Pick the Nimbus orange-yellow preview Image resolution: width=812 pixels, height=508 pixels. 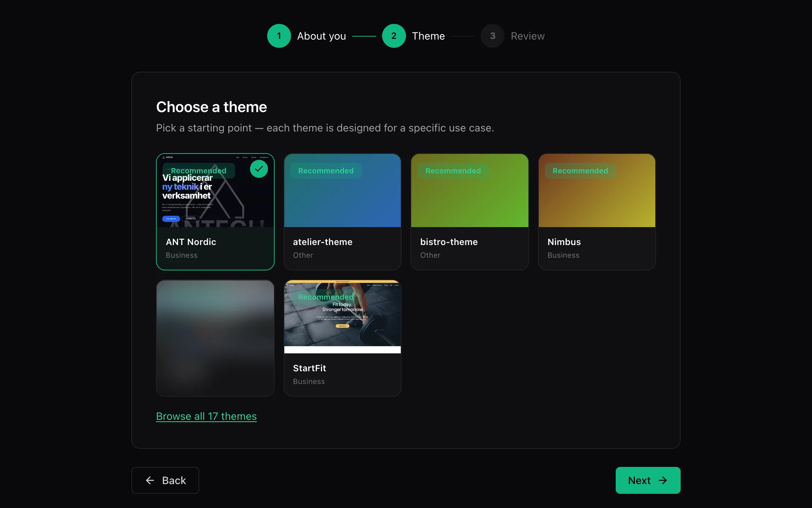coord(597,190)
